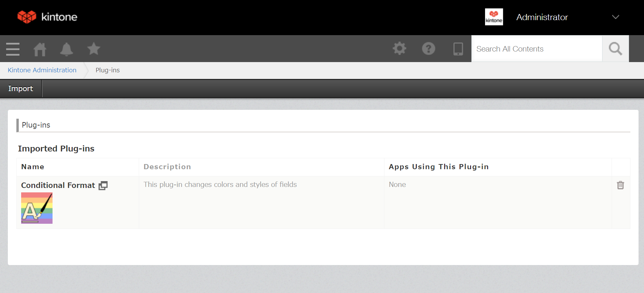Screen dimensions: 644x293
Task: Delete Conditional Format plug-in via trash icon
Action: [x=620, y=185]
